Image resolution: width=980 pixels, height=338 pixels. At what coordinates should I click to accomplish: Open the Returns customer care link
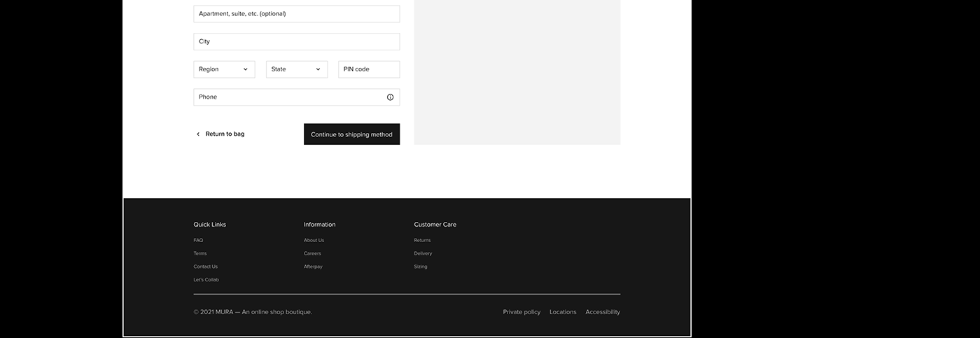click(422, 240)
